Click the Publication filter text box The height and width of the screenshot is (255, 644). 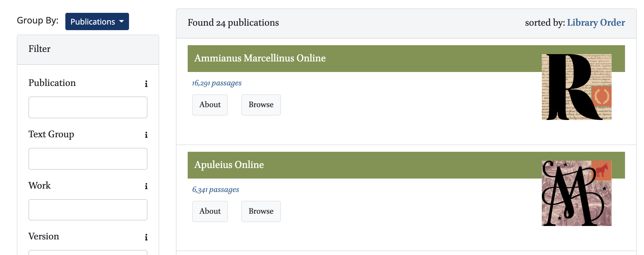click(88, 107)
